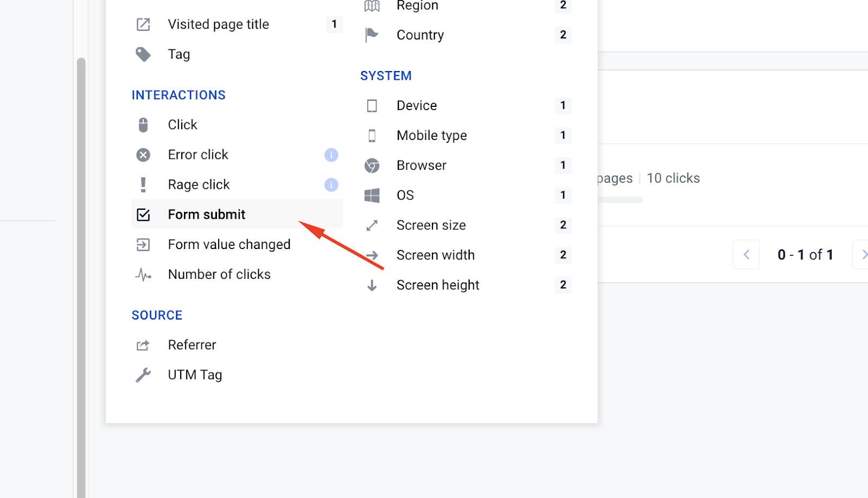Select the Click mouse icon filter
This screenshot has width=868, height=498.
pos(143,125)
